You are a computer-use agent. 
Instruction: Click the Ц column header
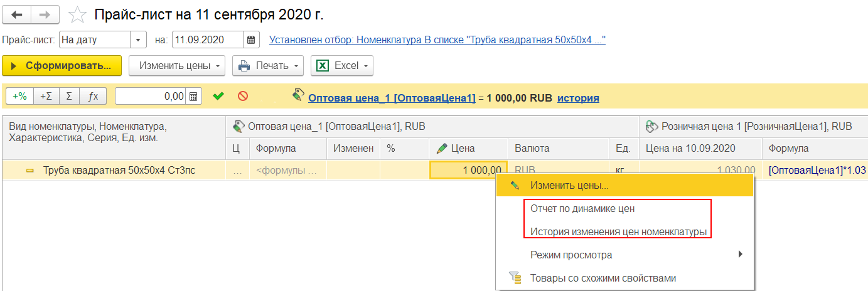(237, 149)
